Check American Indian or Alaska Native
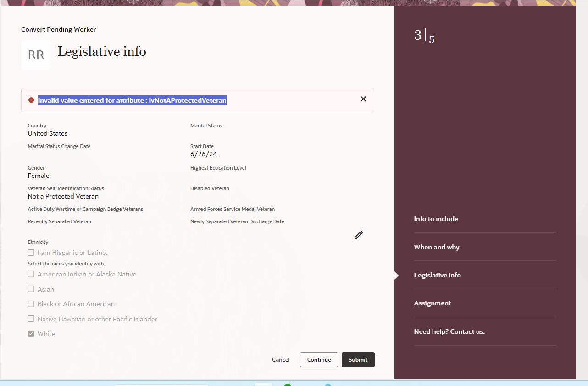The height and width of the screenshot is (386, 588). coord(31,274)
